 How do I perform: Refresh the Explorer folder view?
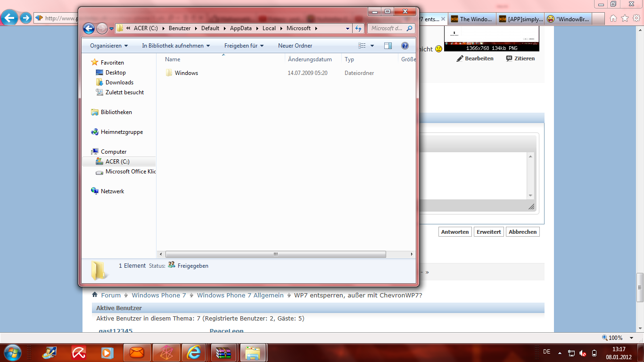click(x=358, y=28)
